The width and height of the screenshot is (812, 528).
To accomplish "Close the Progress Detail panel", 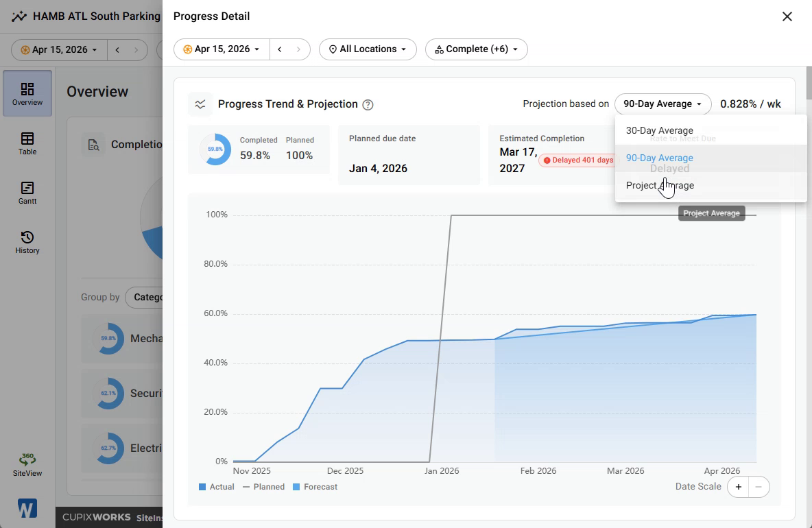I will point(787,16).
